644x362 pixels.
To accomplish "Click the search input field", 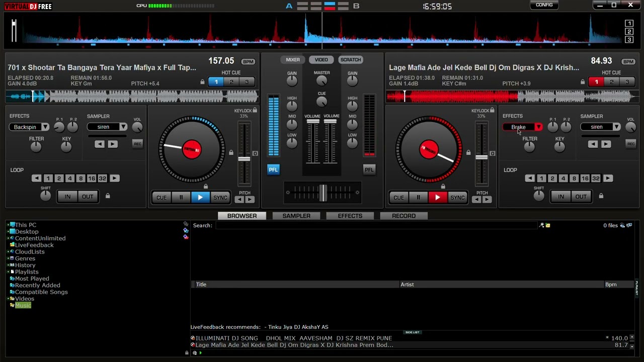I will tap(376, 226).
